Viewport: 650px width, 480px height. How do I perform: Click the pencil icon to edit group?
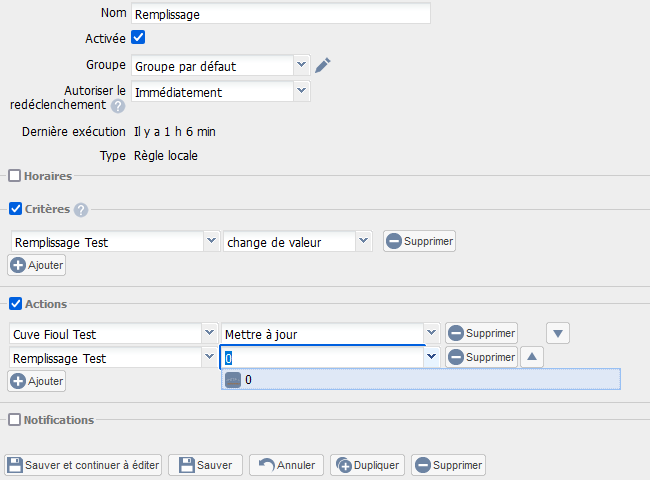[x=322, y=66]
